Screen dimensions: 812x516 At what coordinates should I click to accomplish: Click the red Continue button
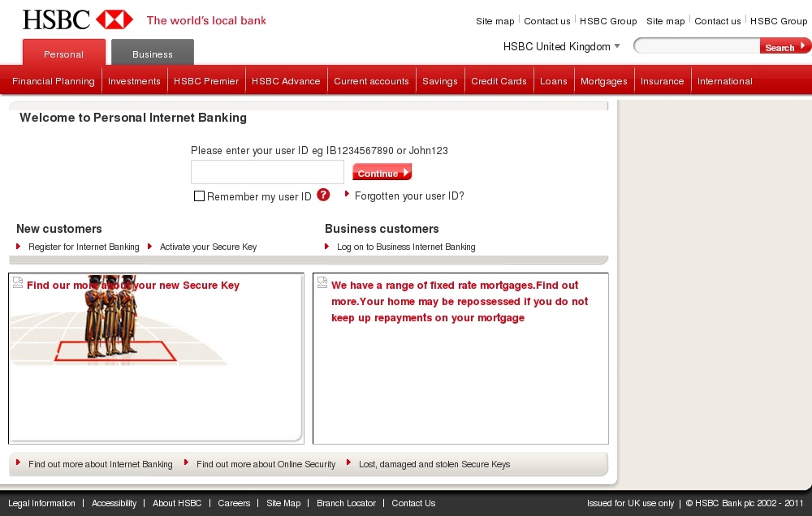click(382, 172)
